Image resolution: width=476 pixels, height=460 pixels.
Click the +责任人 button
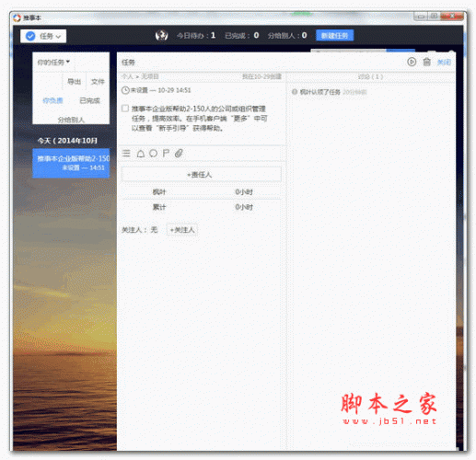coord(202,175)
